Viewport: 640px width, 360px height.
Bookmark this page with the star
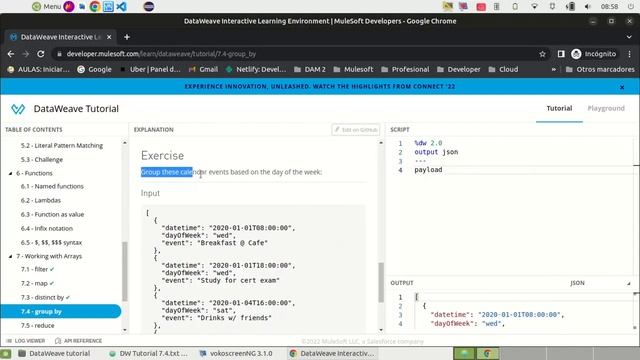coord(542,54)
